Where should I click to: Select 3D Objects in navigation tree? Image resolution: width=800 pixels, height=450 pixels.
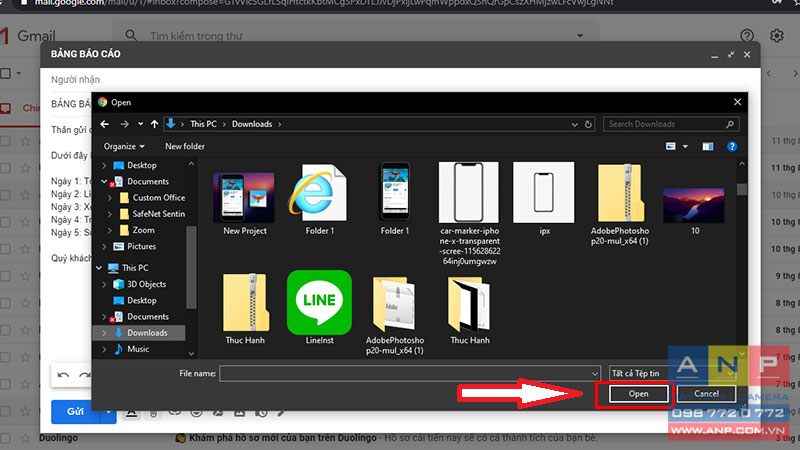(140, 284)
